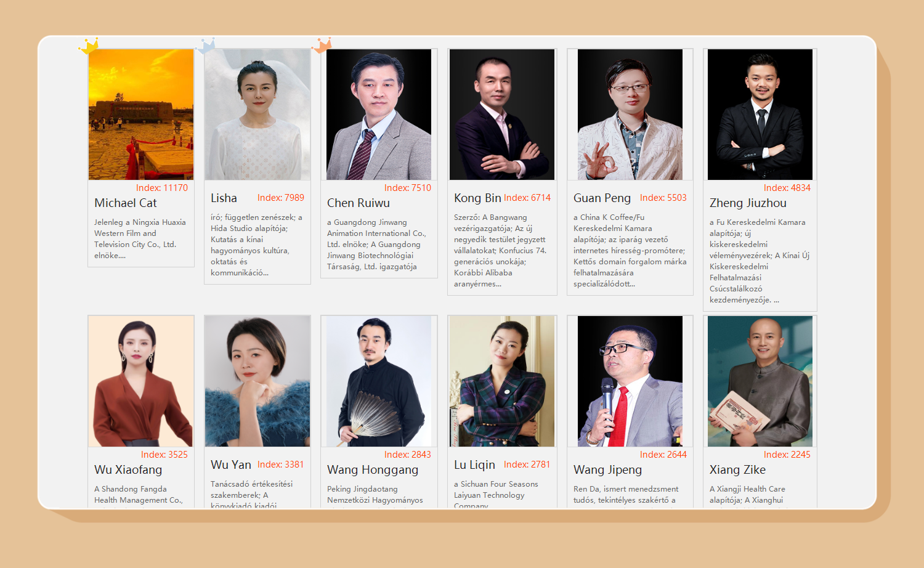Open Michael Cat's sunset photo thumbnail
Image resolution: width=924 pixels, height=568 pixels.
[x=141, y=115]
